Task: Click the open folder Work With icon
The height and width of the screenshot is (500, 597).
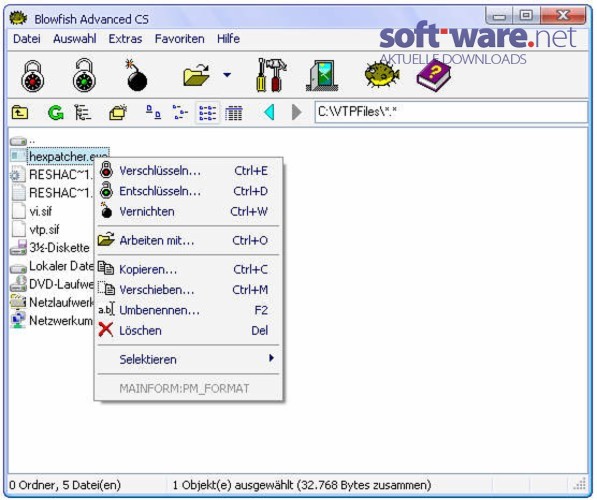Action: pyautogui.click(x=196, y=75)
